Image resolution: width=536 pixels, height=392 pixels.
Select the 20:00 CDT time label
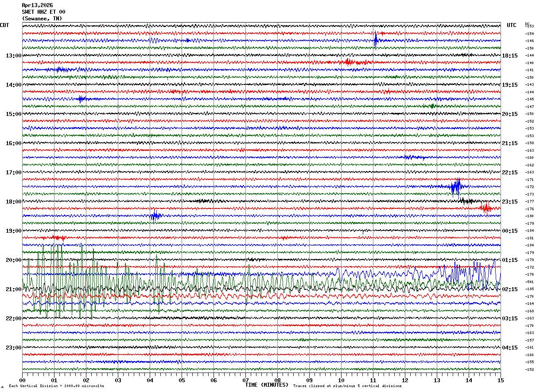(13, 260)
